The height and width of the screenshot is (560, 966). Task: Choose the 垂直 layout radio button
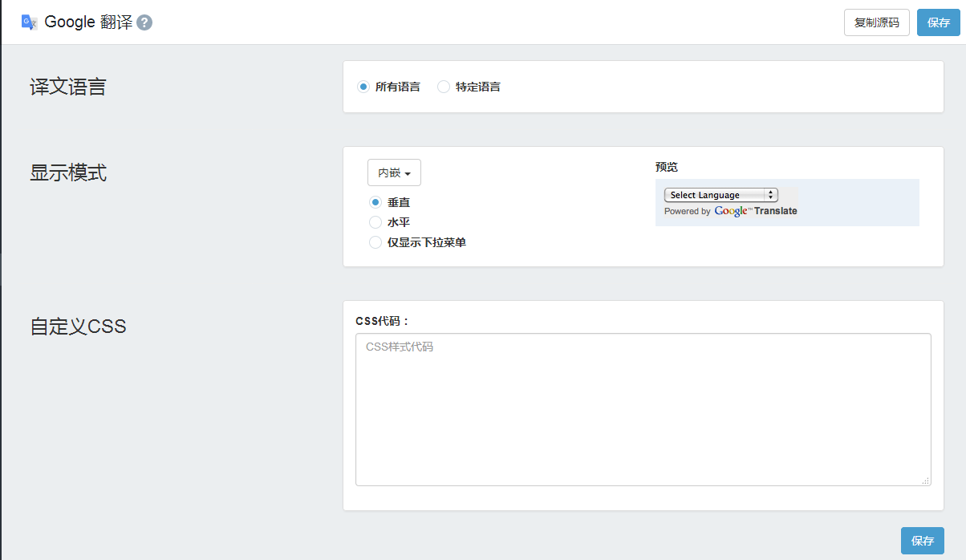(375, 203)
